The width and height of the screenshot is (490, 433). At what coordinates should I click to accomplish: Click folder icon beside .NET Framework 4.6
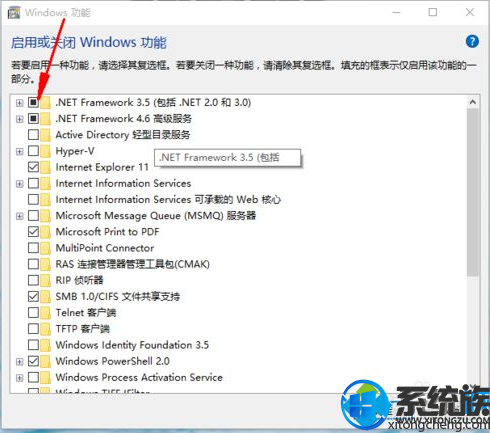tap(46, 119)
